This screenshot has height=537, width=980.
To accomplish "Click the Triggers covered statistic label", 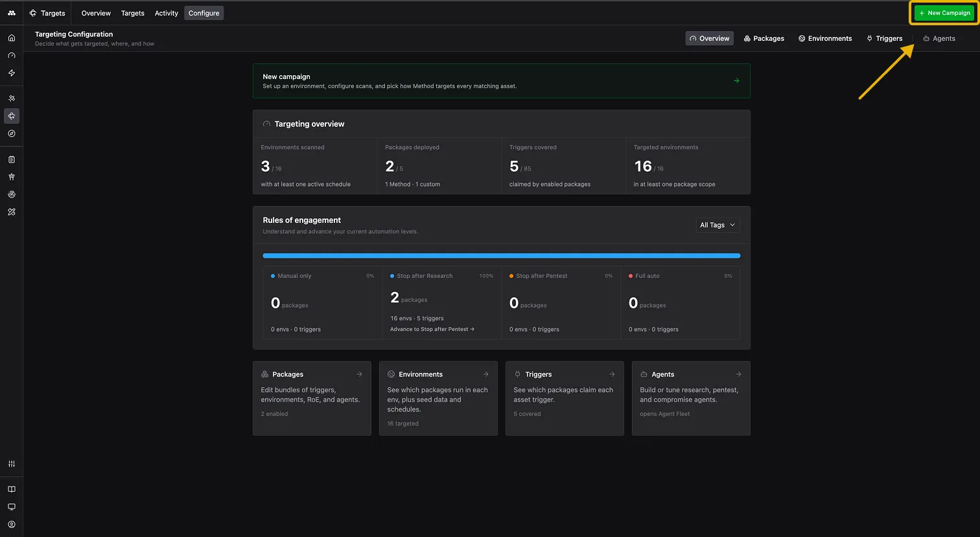I will (x=533, y=147).
